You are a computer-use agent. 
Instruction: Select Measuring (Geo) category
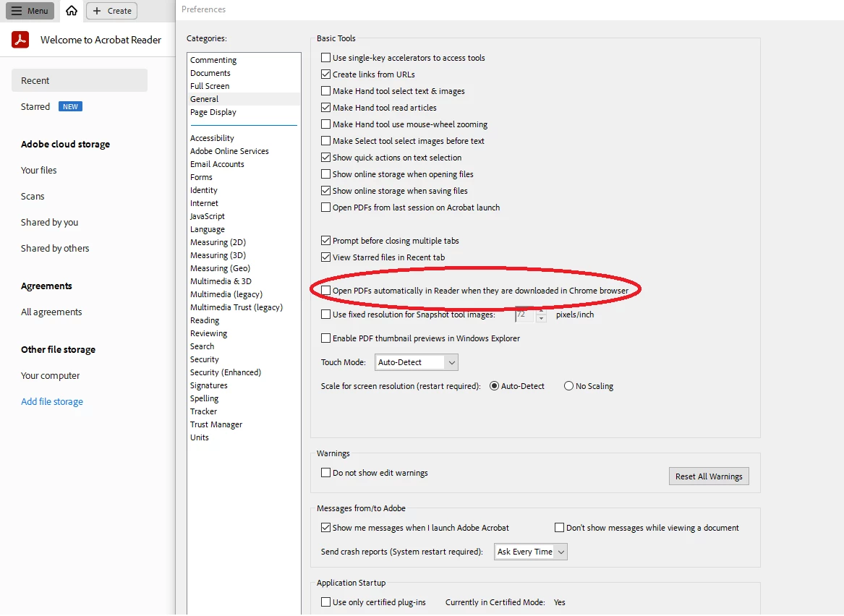tap(220, 268)
